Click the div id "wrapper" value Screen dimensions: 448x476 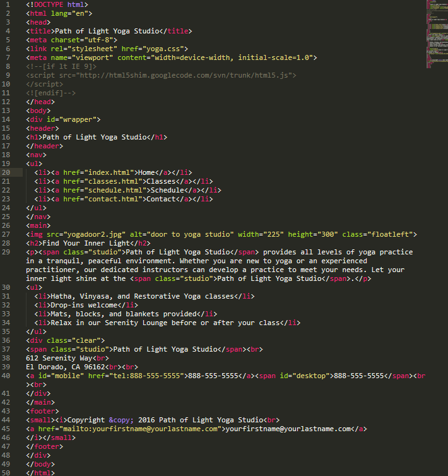point(78,119)
